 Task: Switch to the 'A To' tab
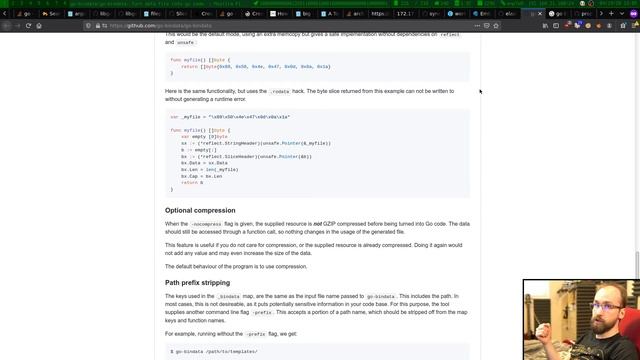330,13
